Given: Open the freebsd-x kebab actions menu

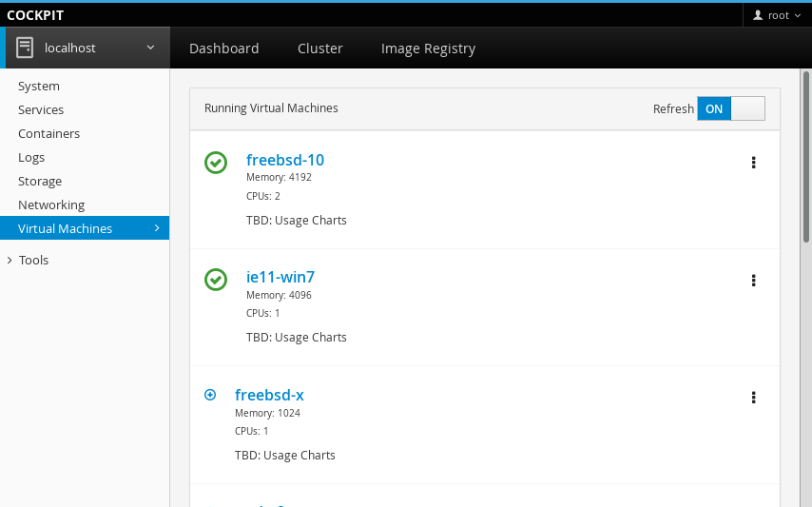Looking at the screenshot, I should pos(753,398).
